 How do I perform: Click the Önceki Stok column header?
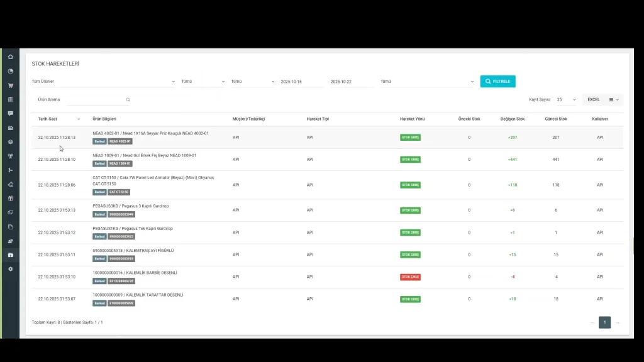tap(469, 119)
